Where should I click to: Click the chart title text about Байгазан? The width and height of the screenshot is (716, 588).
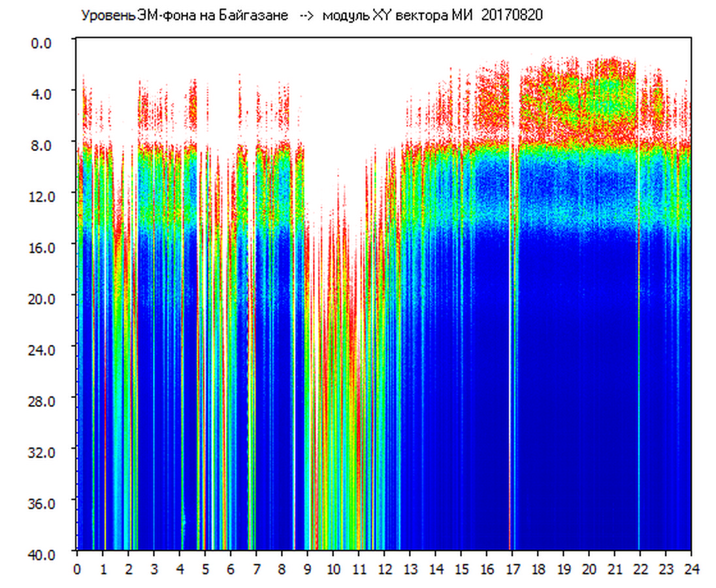click(184, 16)
